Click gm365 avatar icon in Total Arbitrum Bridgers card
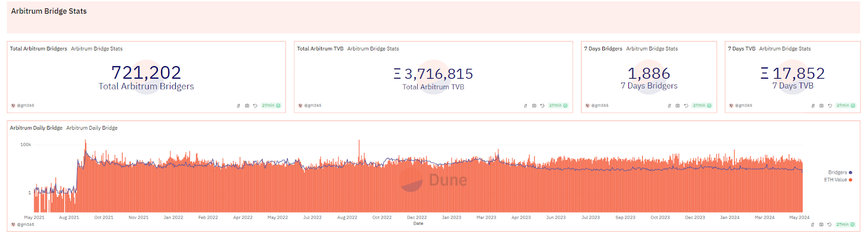 pyautogui.click(x=13, y=106)
